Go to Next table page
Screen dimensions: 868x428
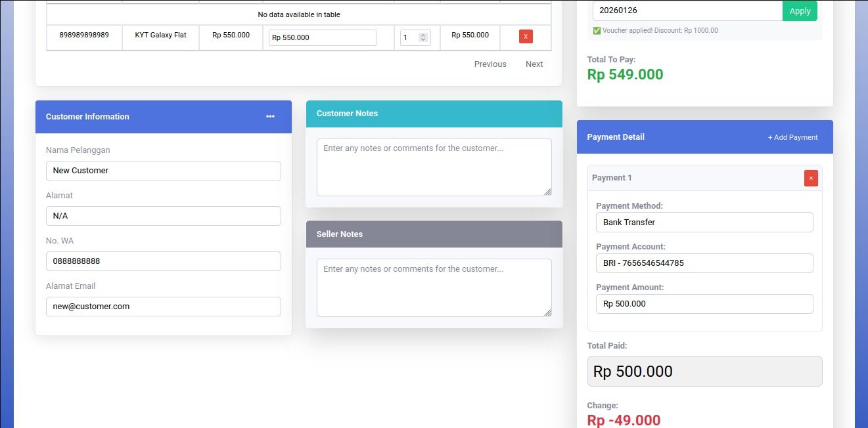coord(534,64)
